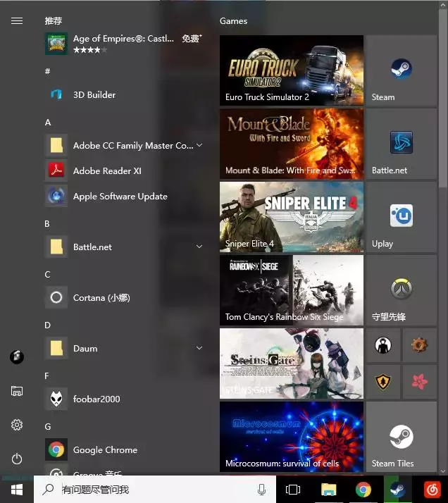Open the small shield with tree tile
The width and height of the screenshot is (448, 503).
(383, 382)
